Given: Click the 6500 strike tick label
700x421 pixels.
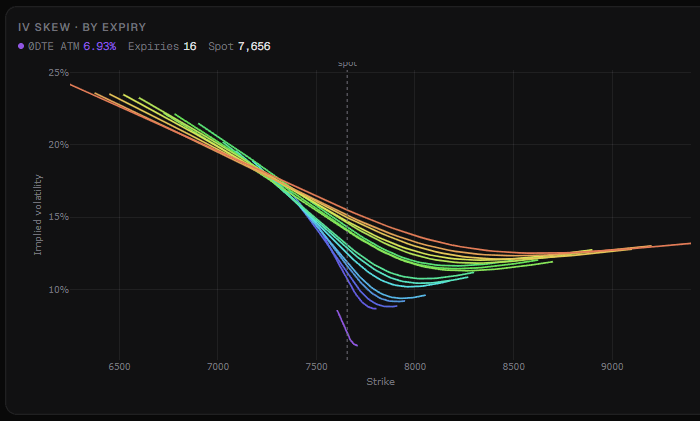Looking at the screenshot, I should (119, 367).
